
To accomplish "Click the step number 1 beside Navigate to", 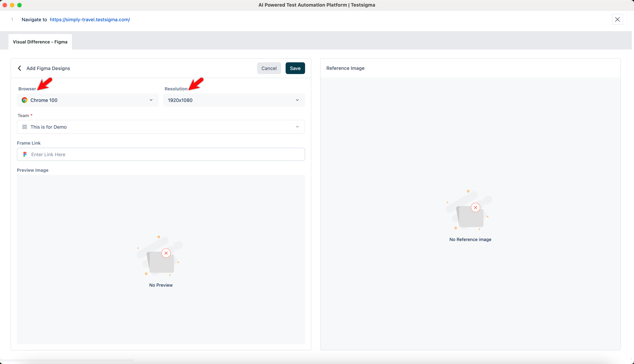I will [12, 19].
